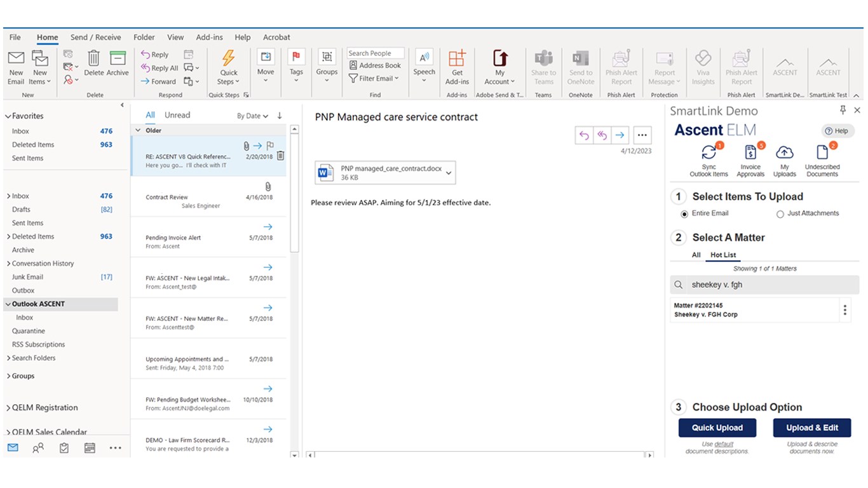Open the ASCENT SmartLink Demo ribbon icon

coord(785,62)
